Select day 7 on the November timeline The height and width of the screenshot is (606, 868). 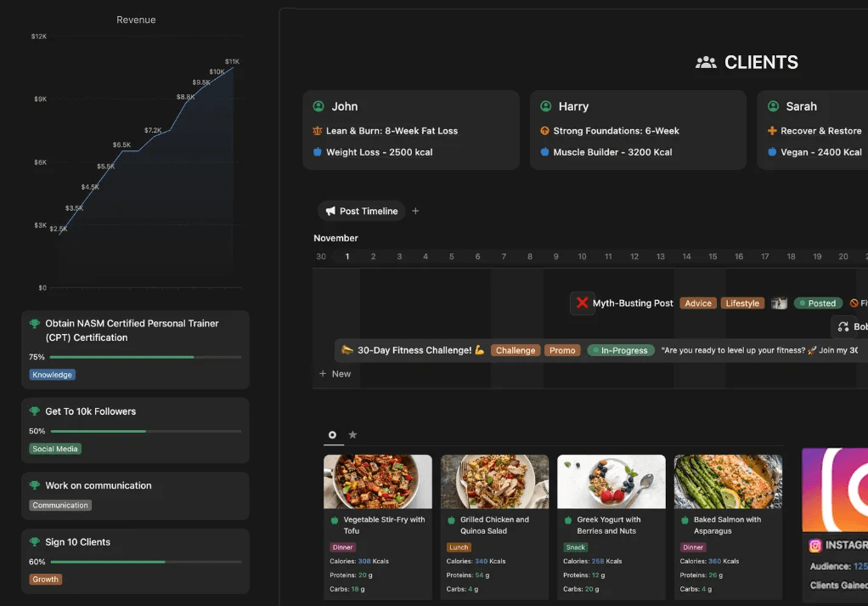504,257
